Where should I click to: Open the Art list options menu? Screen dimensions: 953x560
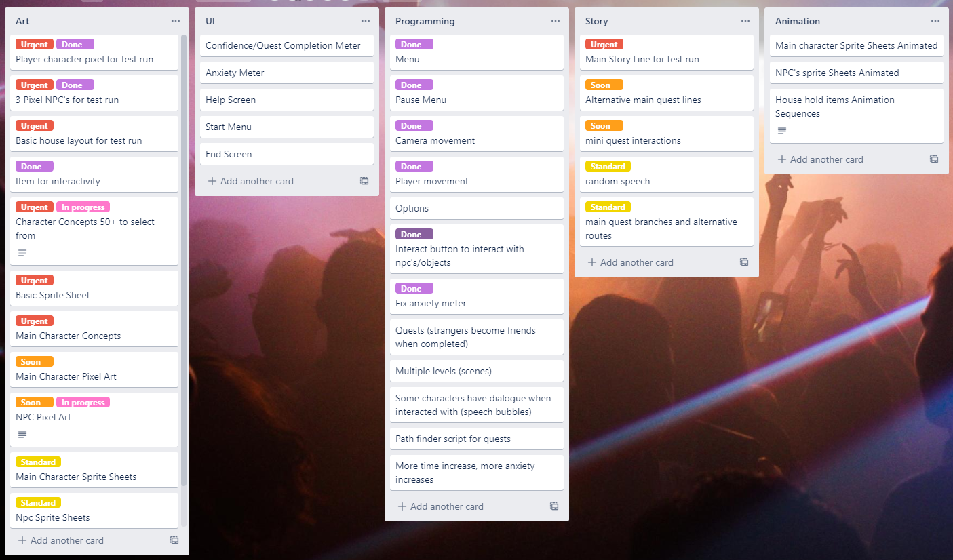pyautogui.click(x=176, y=21)
